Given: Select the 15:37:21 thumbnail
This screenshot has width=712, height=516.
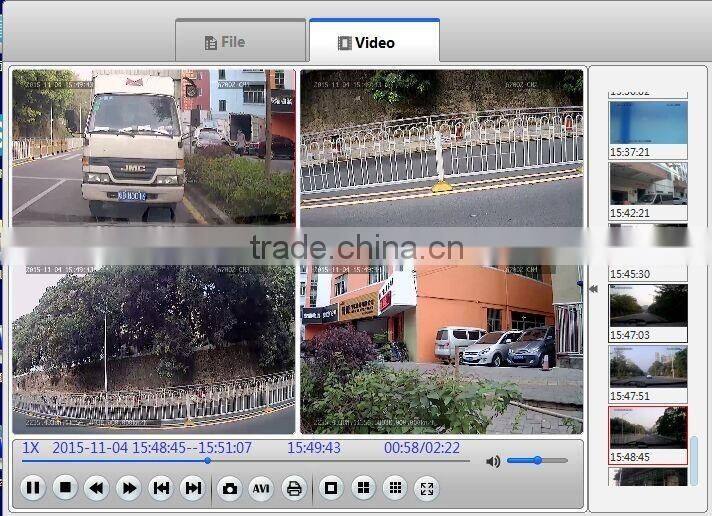Looking at the screenshot, I should pyautogui.click(x=648, y=130).
